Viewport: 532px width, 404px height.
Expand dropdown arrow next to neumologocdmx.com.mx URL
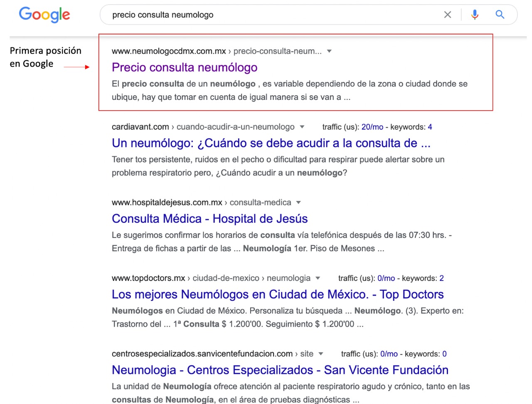329,51
